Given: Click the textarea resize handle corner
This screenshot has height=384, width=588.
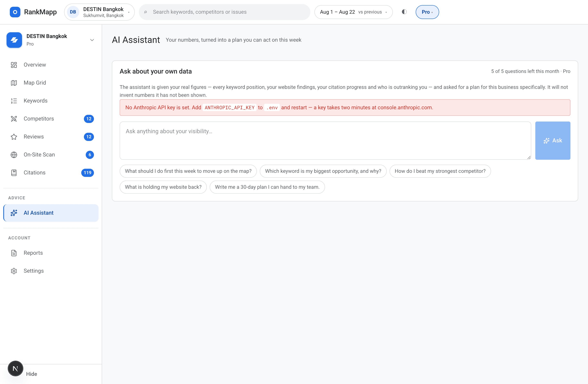Looking at the screenshot, I should [529, 157].
